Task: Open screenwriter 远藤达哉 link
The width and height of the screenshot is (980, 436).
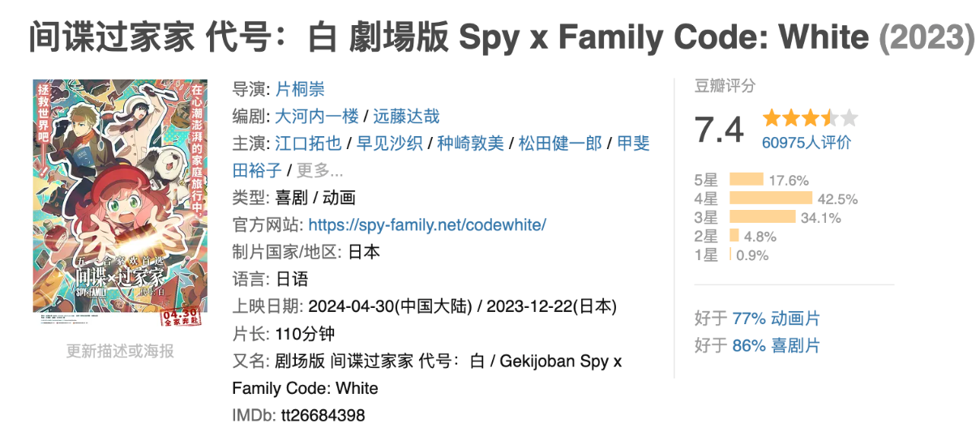Action: click(406, 116)
